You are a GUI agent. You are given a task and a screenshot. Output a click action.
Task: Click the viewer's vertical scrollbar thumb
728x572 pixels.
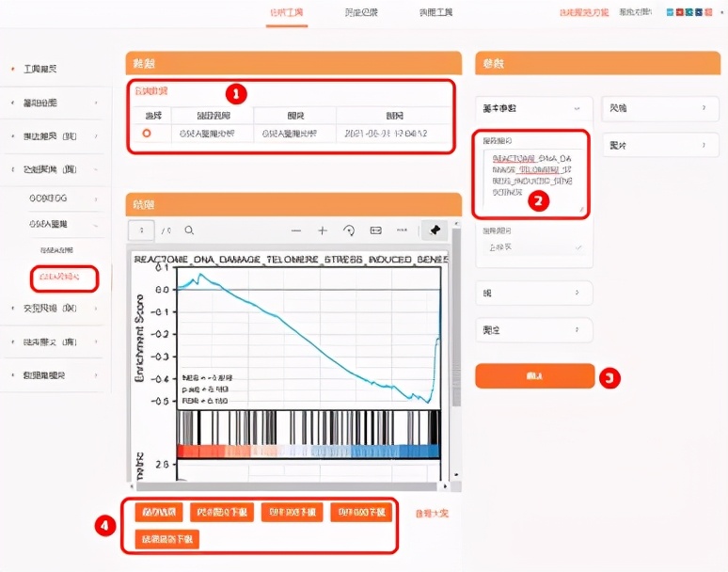click(456, 317)
